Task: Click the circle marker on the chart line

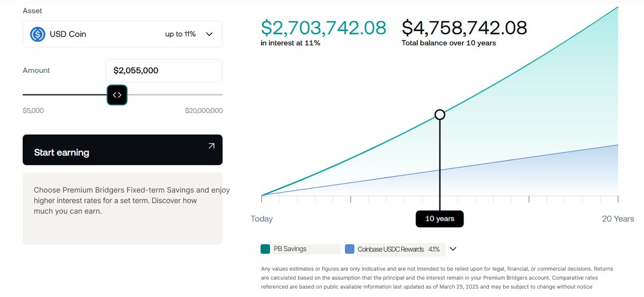Action: 440,114
